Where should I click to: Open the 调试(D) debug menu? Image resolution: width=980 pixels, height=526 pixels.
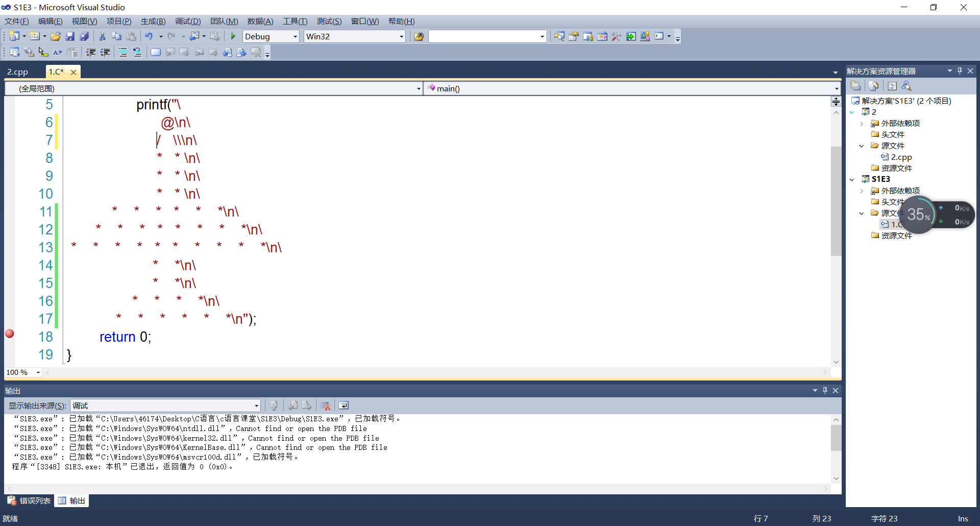[x=188, y=21]
